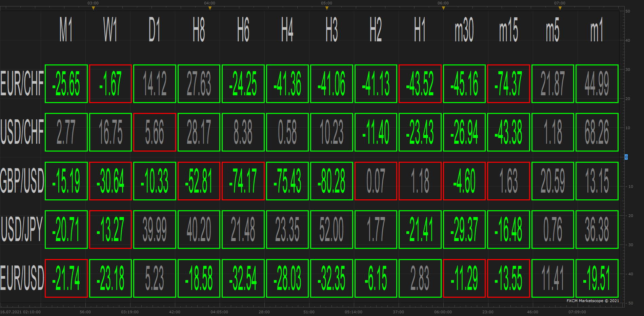Open the EUR/USD m30 cell -11.29
This screenshot has width=644, height=316.
pos(464,278)
